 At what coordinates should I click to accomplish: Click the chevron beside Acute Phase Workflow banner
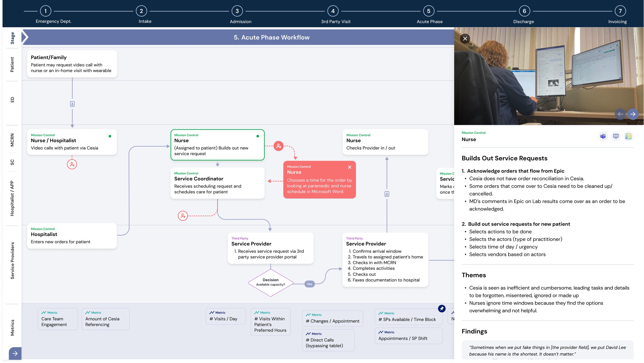25,37
